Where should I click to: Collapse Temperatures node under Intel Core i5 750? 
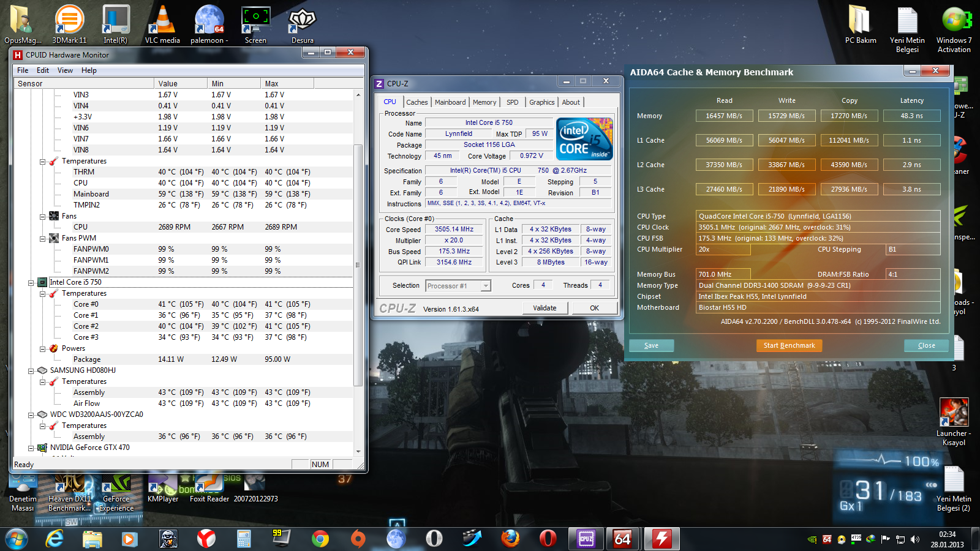pyautogui.click(x=42, y=294)
